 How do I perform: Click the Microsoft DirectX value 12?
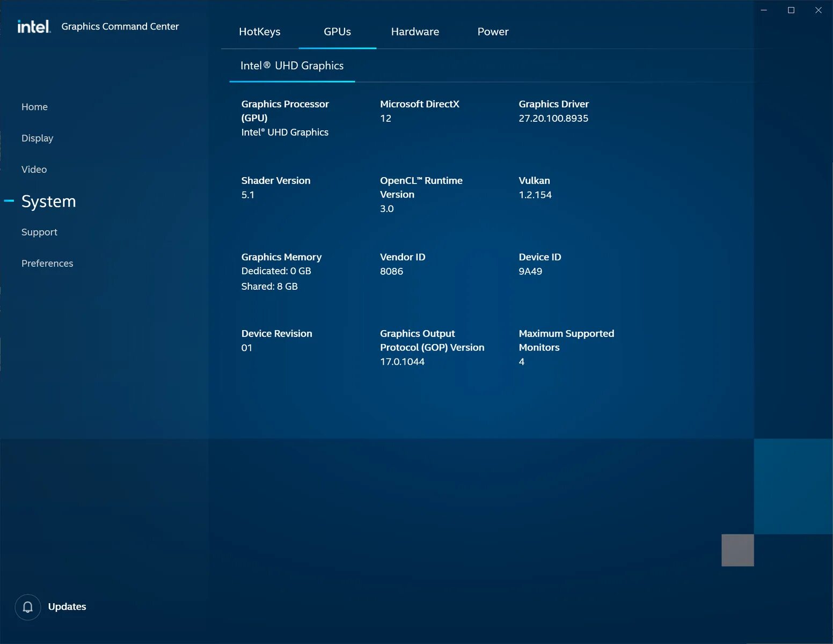click(x=385, y=118)
